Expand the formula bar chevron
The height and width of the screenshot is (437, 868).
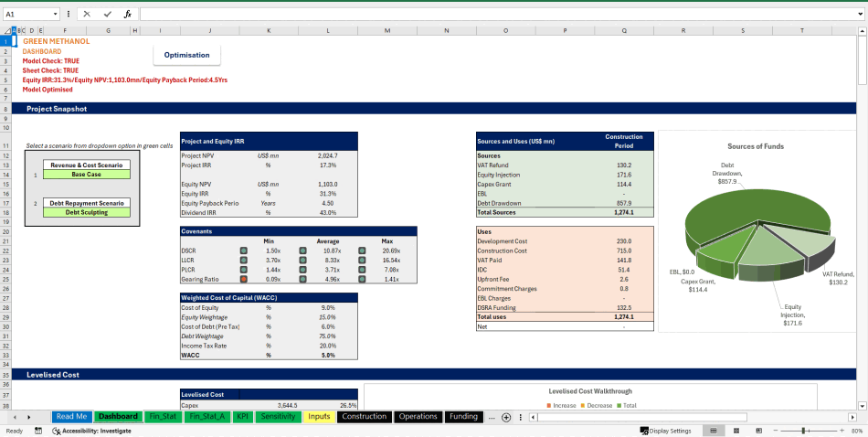pos(861,14)
